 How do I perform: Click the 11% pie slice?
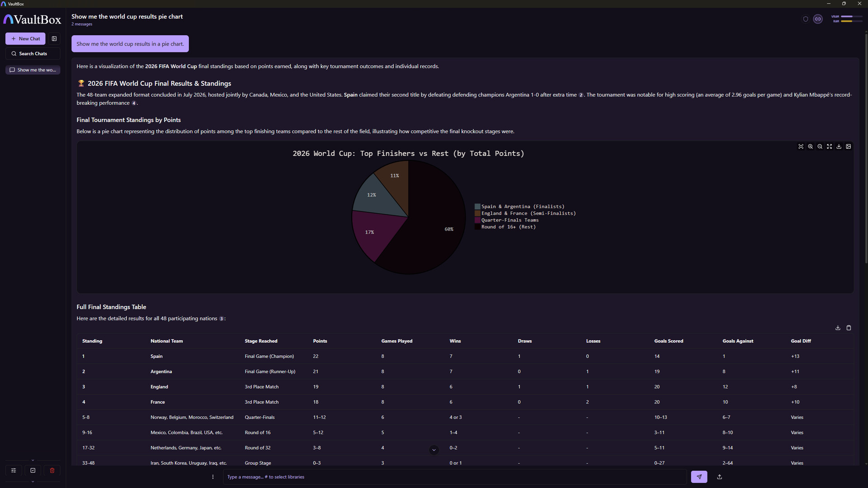[396, 181]
